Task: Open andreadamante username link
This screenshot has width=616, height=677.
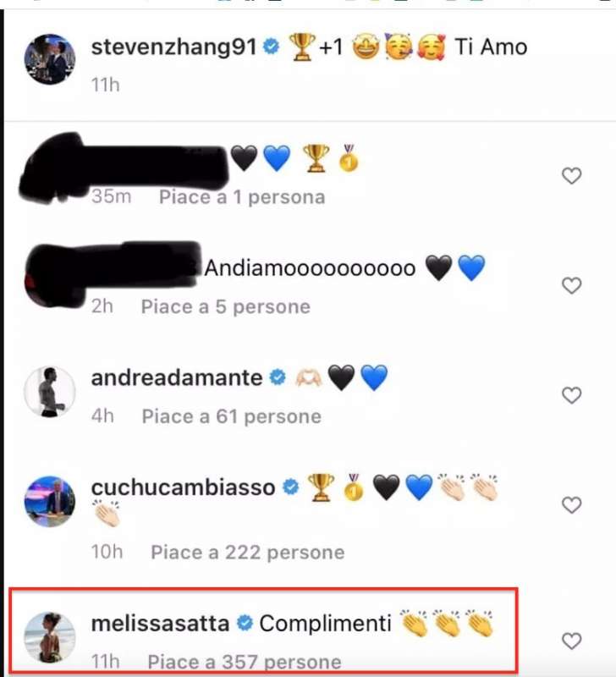Action: pos(177,377)
